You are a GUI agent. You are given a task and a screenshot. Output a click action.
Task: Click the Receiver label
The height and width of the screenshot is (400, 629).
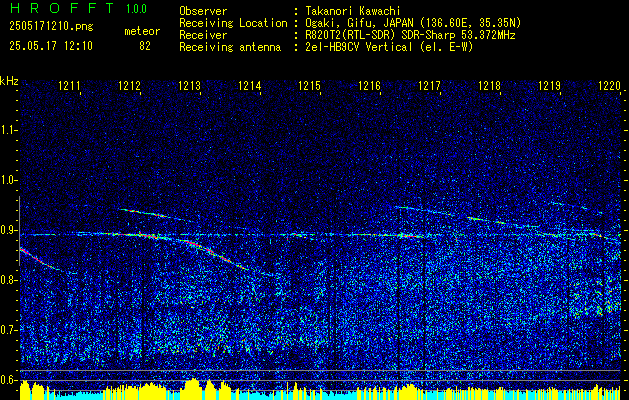(x=203, y=35)
